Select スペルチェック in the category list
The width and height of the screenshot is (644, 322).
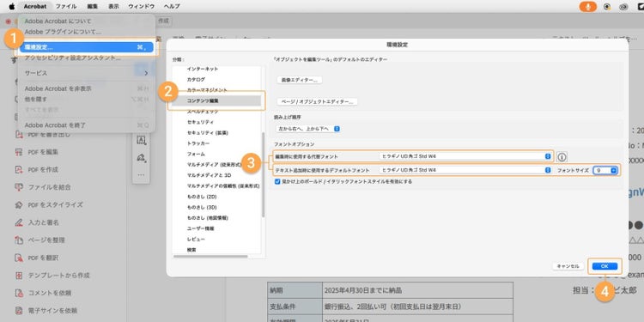point(203,112)
